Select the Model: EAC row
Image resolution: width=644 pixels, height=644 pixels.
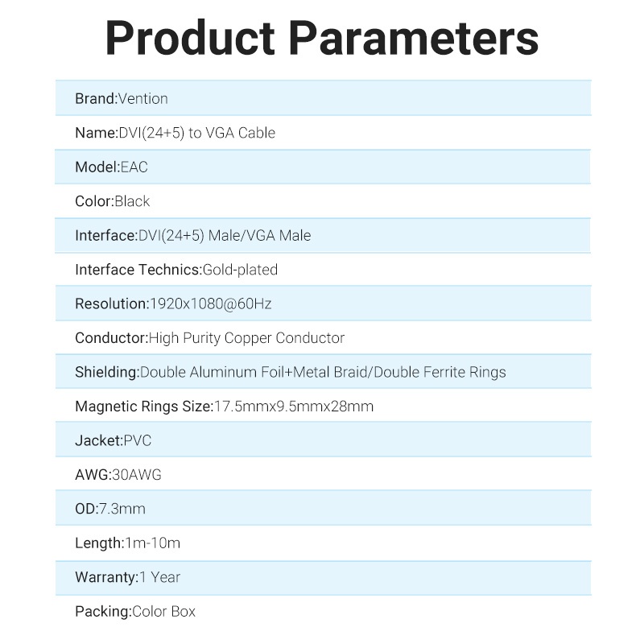pos(322,167)
